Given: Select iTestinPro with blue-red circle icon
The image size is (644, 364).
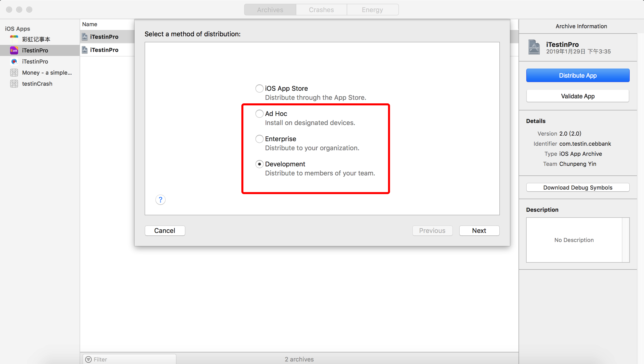Looking at the screenshot, I should [x=14, y=62].
